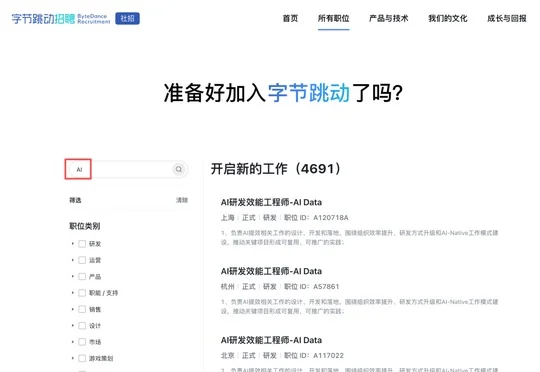The width and height of the screenshot is (540, 372).
Task: Click the 准备好加入字节跳动了吗 headline
Action: coord(283,93)
